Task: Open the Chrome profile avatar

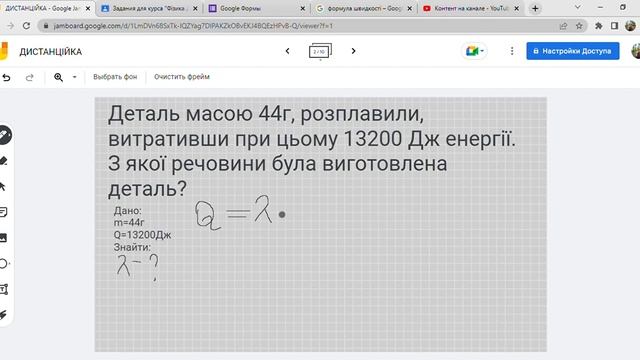Action: coord(630,26)
